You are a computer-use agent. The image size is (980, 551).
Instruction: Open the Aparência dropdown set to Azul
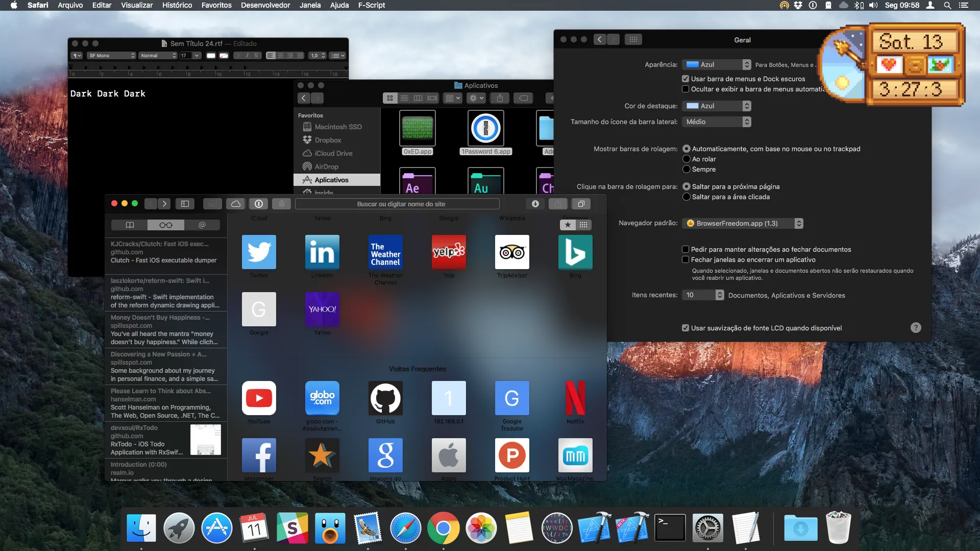[717, 64]
